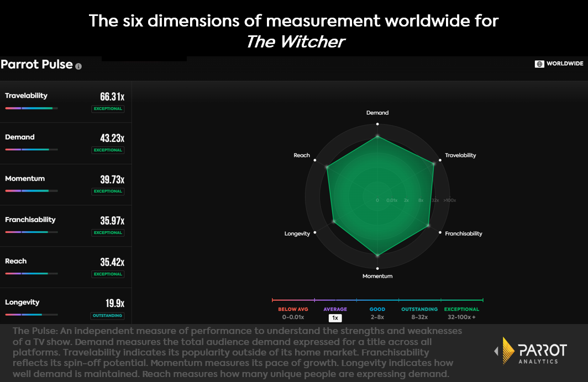Click the 2x radar axis tick label
Viewport: 588px width, 382px height.
[406, 200]
